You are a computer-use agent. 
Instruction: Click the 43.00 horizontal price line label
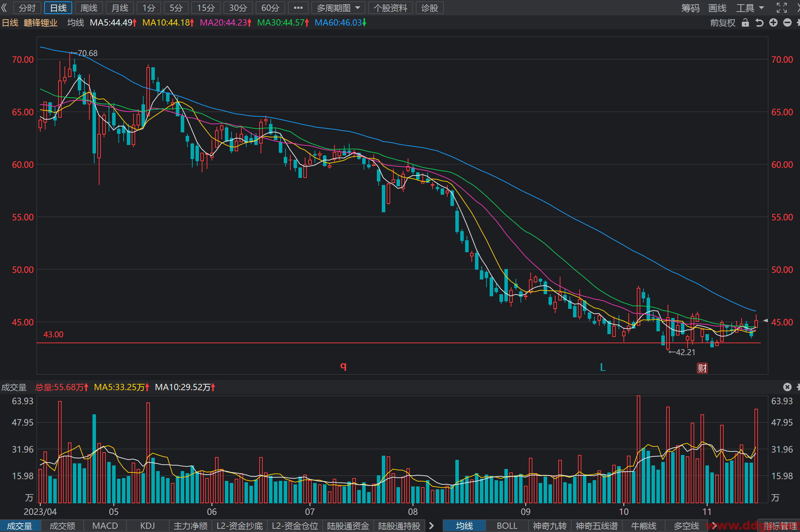53,334
